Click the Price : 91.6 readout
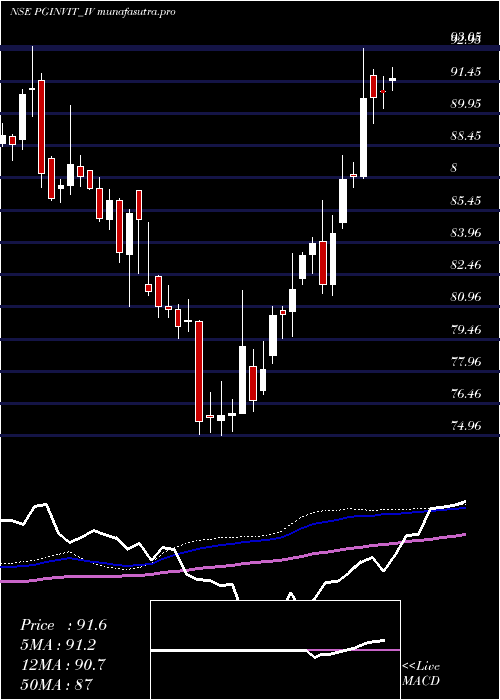The image size is (500, 700). click(63, 625)
